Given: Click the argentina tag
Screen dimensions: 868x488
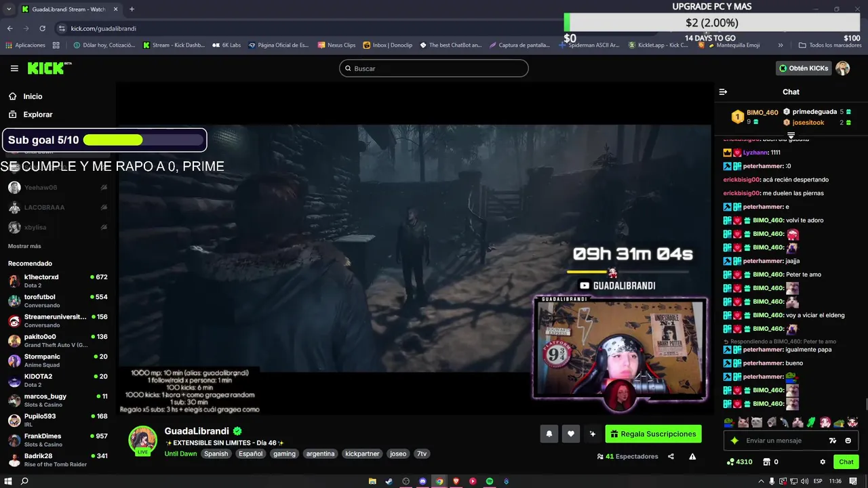Looking at the screenshot, I should [x=320, y=454].
